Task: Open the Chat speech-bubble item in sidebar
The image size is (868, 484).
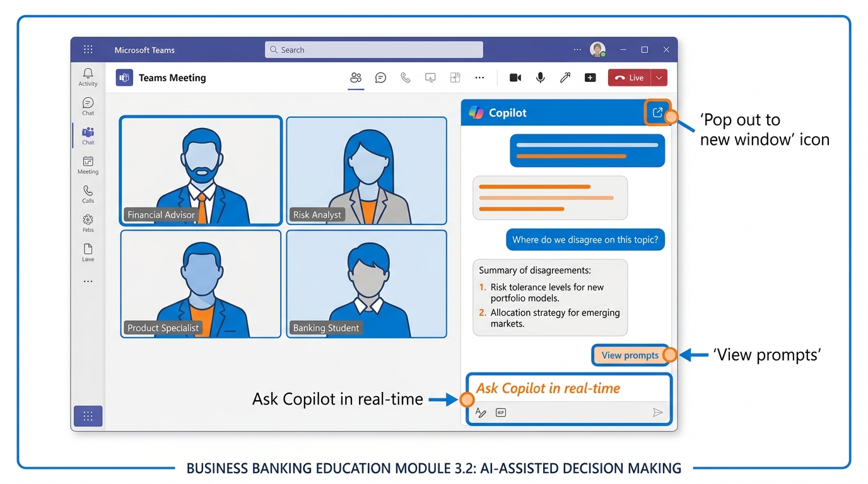Action: point(88,107)
